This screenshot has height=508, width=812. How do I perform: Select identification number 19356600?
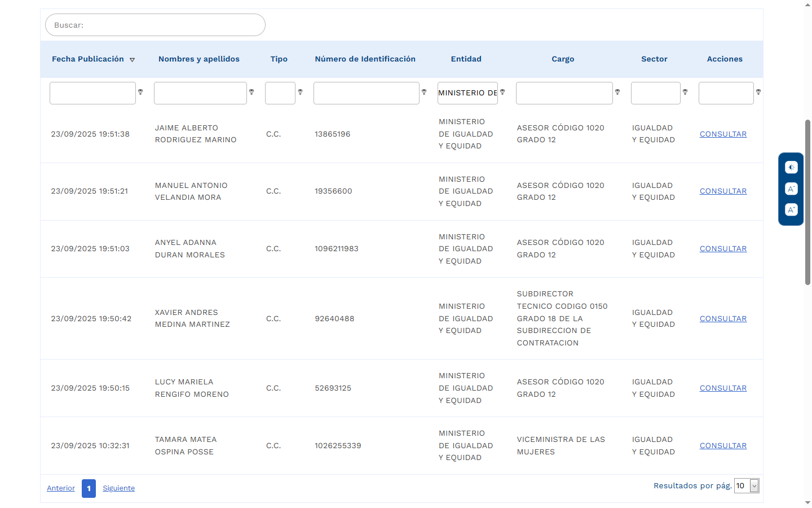click(x=333, y=191)
